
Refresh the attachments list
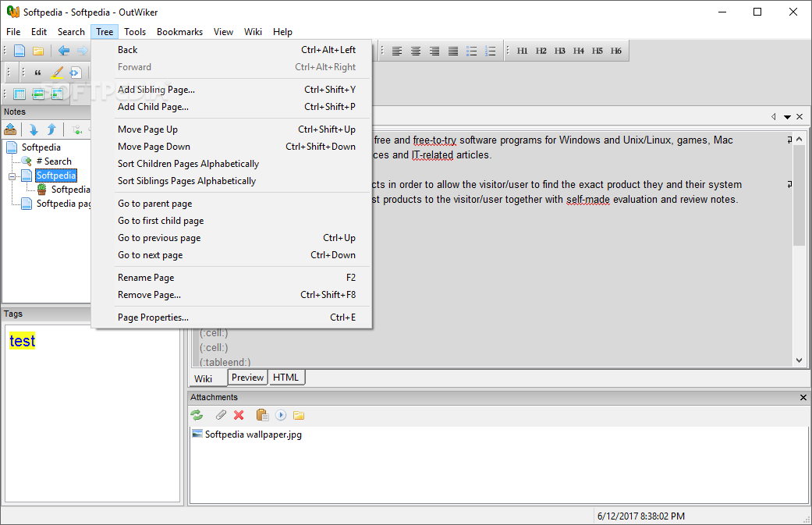pyautogui.click(x=197, y=415)
